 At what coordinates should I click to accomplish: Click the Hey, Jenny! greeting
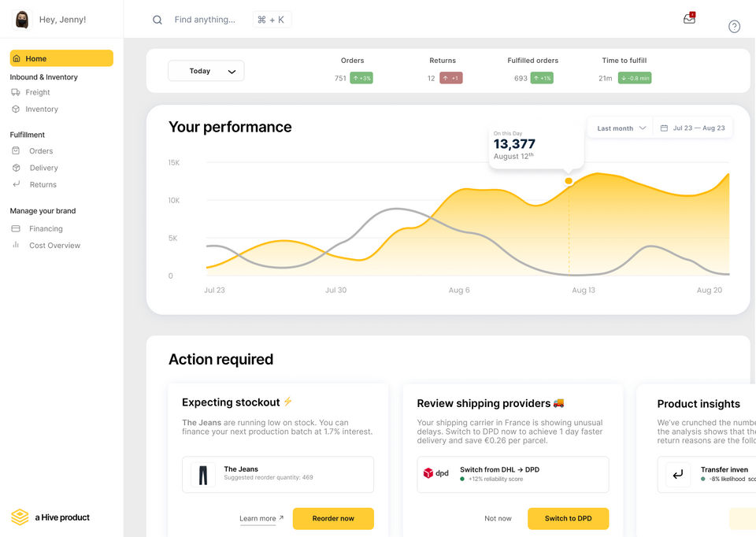[63, 20]
